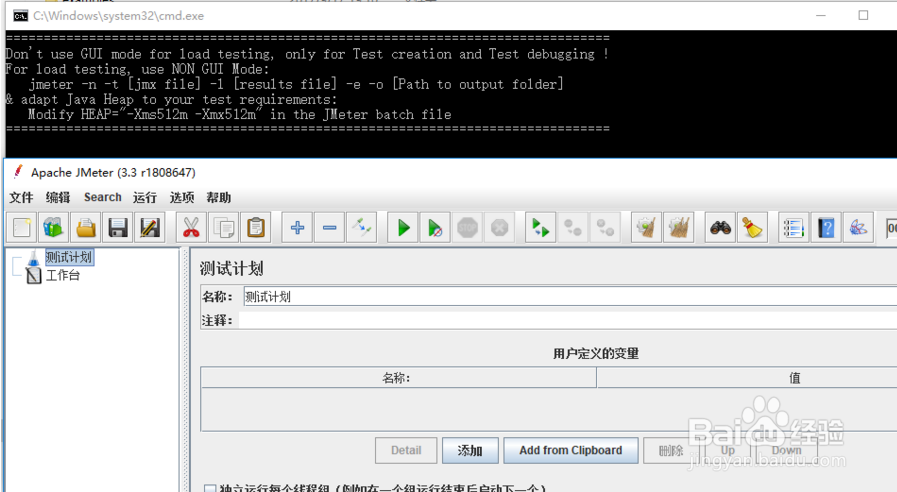Click the 添加 button
The image size is (897, 492).
(x=470, y=450)
